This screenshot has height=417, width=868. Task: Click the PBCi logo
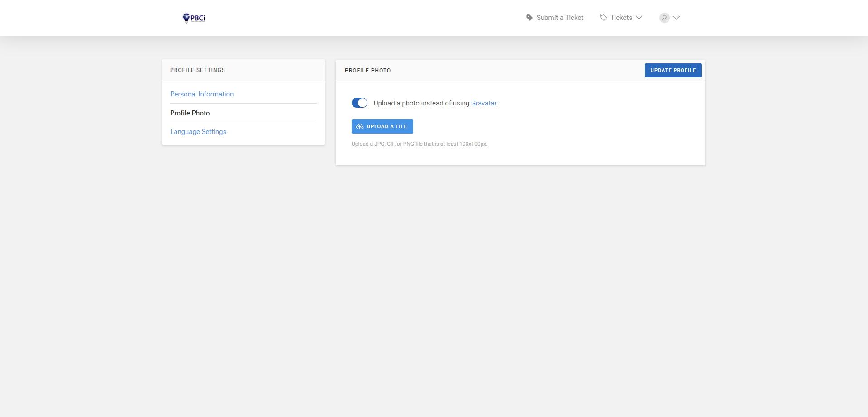tap(194, 18)
